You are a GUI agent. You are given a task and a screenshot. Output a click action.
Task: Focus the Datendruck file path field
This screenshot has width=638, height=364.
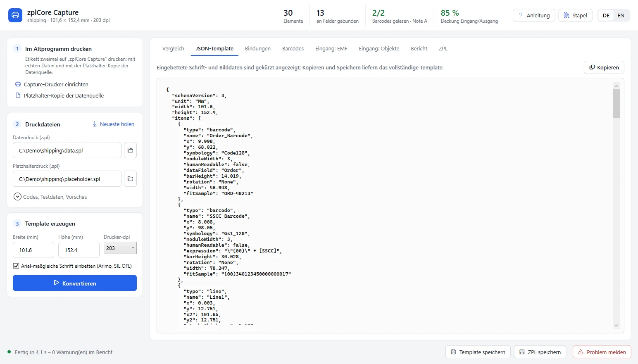[x=67, y=150]
